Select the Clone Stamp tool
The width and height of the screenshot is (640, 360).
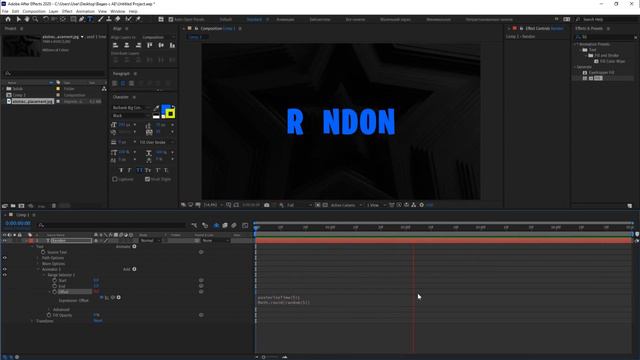point(109,19)
